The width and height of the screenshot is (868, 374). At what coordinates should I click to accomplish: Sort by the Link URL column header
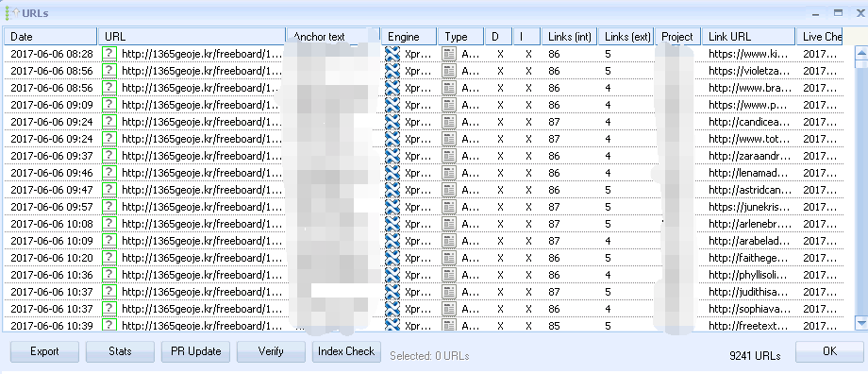[749, 37]
